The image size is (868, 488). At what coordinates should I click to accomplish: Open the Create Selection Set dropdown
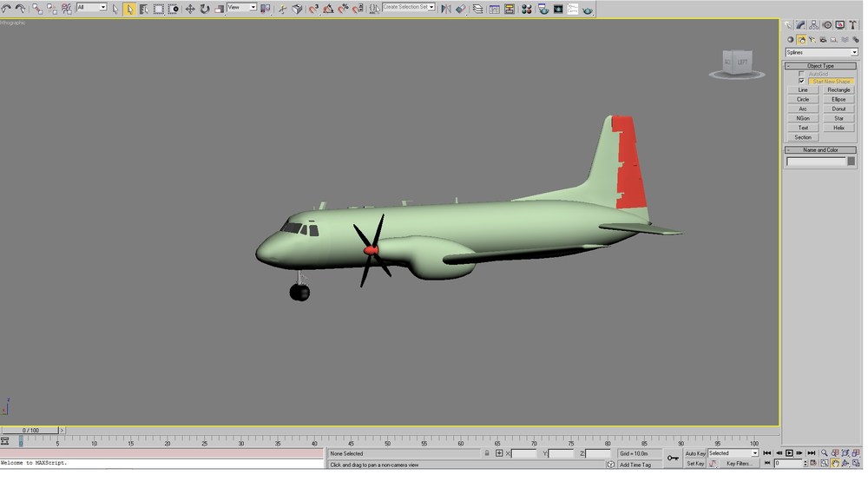(x=409, y=7)
